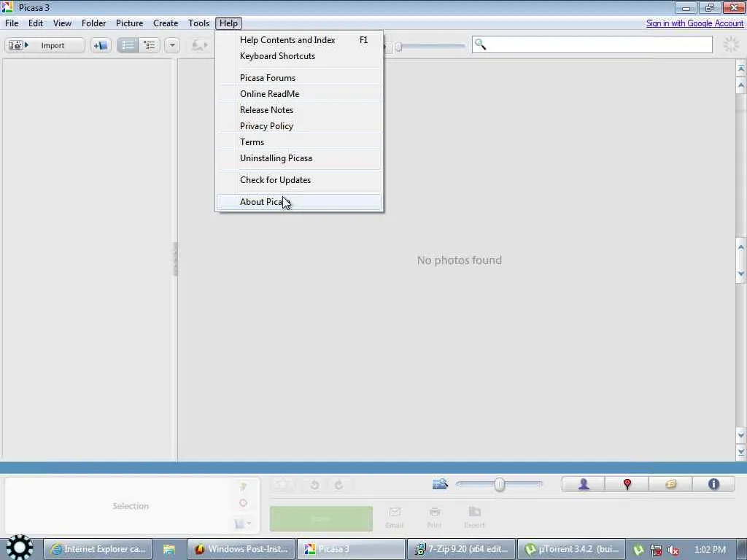Image resolution: width=747 pixels, height=560 pixels.
Task: Click the hold selected items pin icon
Action: click(x=244, y=486)
